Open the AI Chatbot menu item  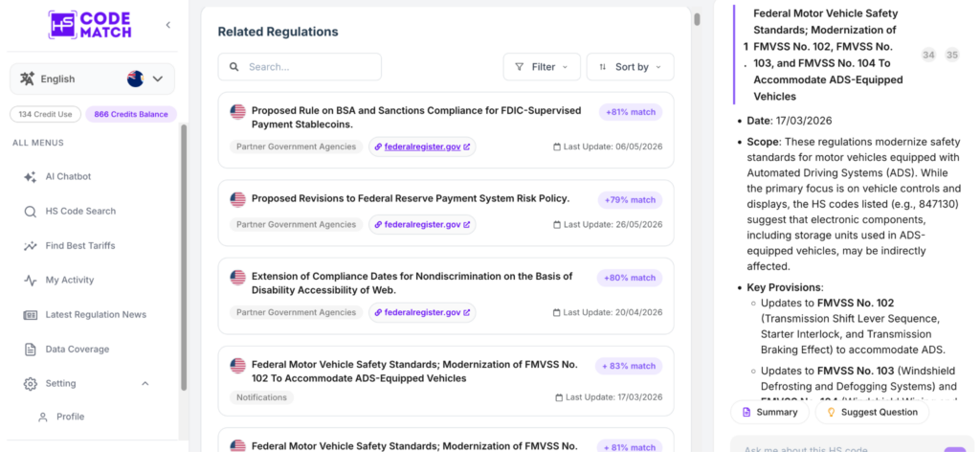pos(68,177)
